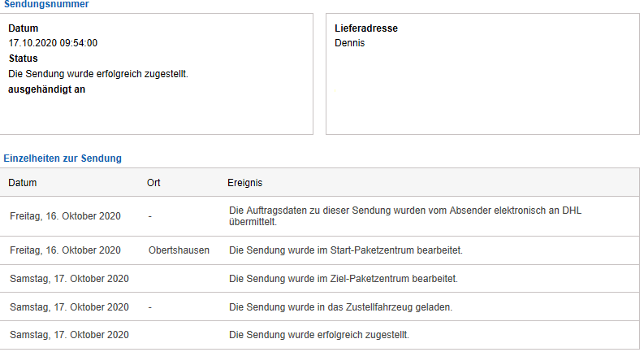Click the last Samstag, 17. Oktober 2020 date
Viewport: 644px width, 352px height.
coord(69,335)
